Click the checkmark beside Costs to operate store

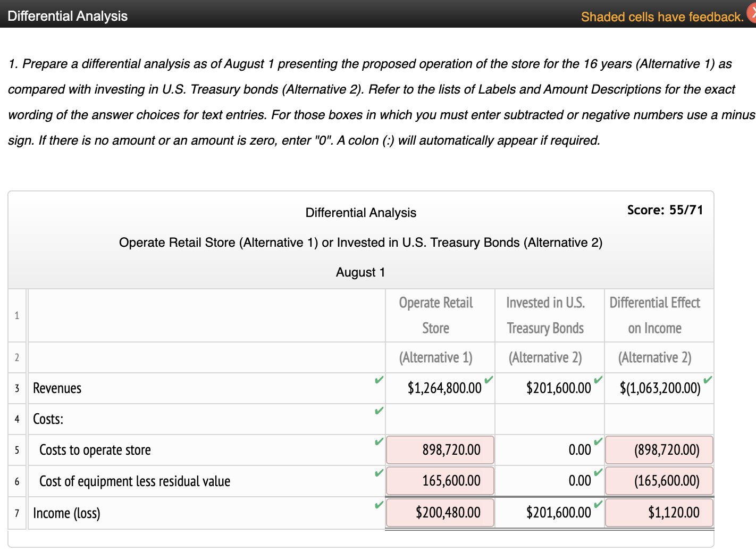point(379,441)
